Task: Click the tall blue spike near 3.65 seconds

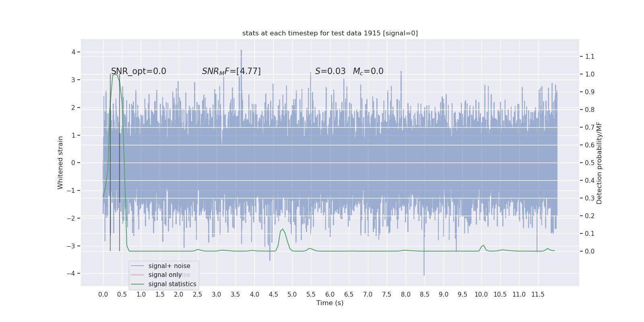Action: point(241,50)
